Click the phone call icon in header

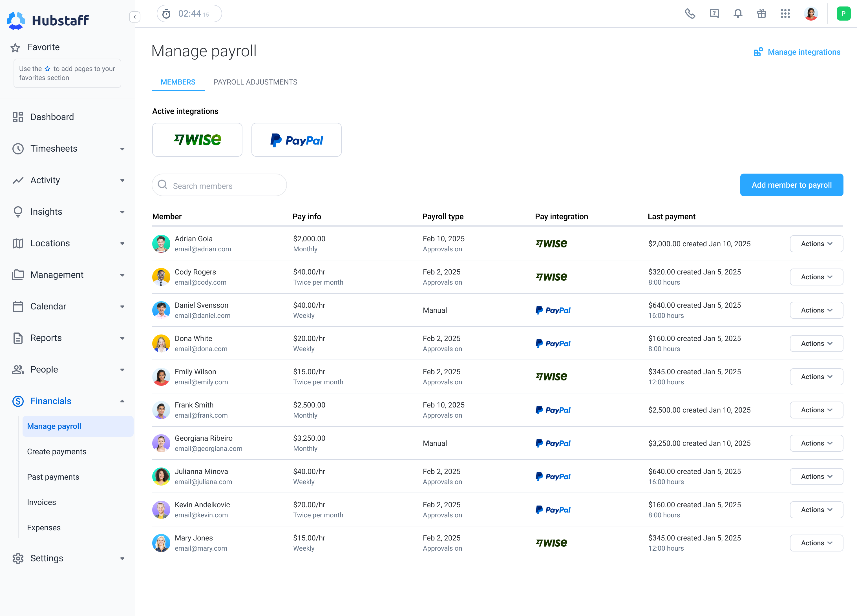[x=690, y=14]
